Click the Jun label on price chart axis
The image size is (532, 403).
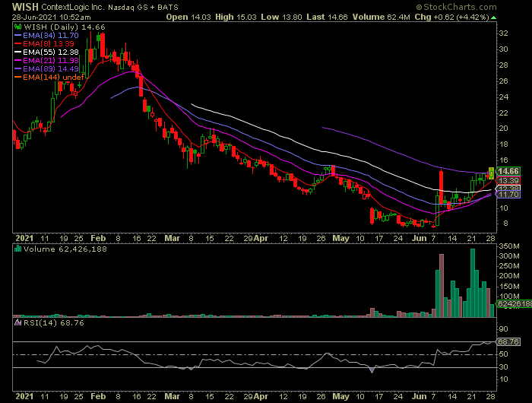pyautogui.click(x=420, y=238)
